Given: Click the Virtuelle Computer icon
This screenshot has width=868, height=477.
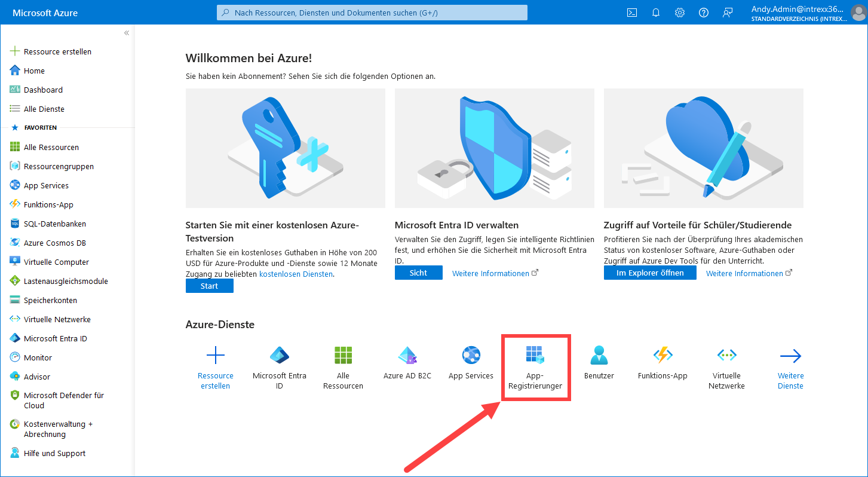Looking at the screenshot, I should click(15, 262).
